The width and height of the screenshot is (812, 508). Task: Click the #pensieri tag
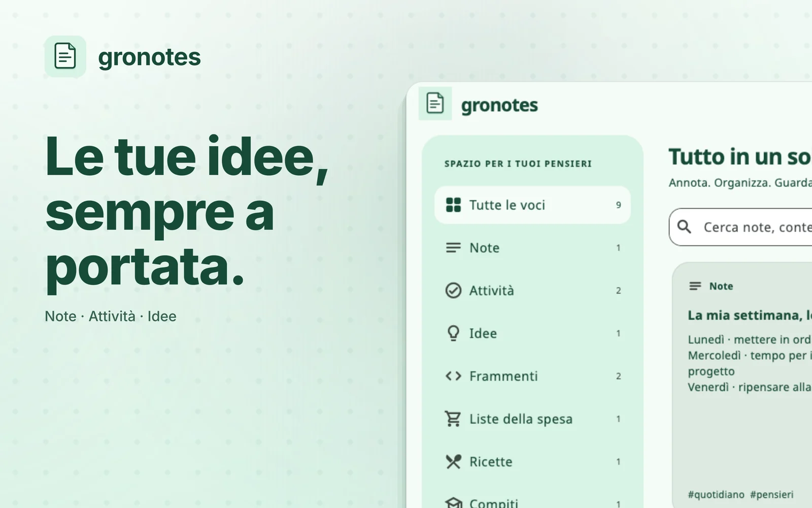[771, 494]
